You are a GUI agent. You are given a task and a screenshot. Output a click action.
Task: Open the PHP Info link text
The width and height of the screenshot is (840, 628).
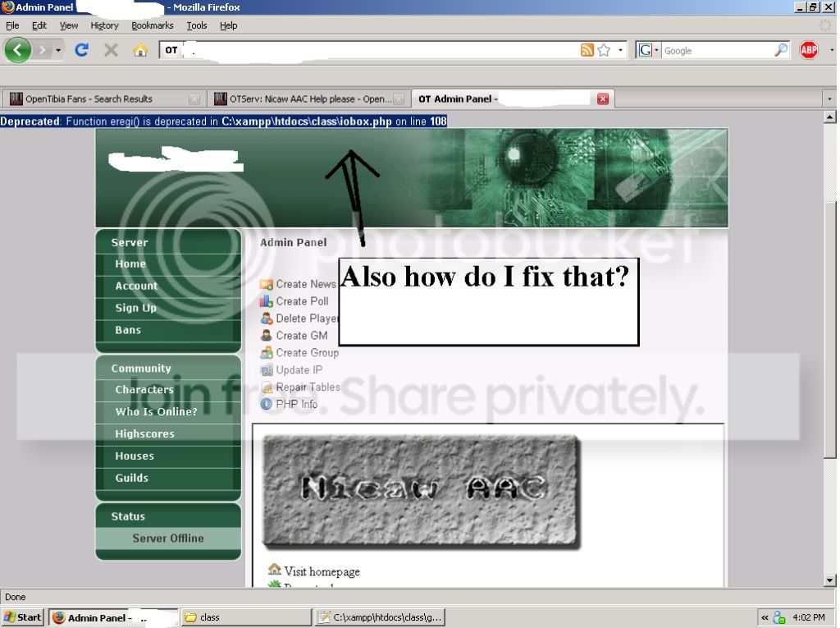[x=297, y=404]
